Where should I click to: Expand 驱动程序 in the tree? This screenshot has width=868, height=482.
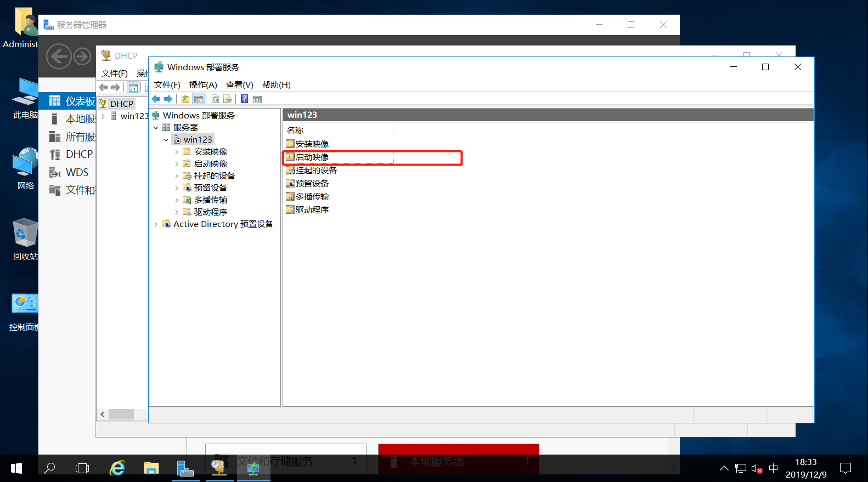pos(177,212)
